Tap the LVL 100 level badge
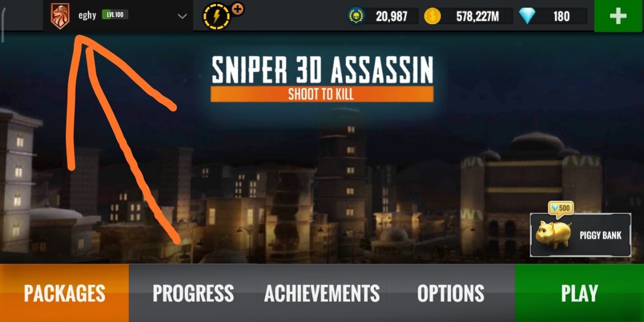The width and height of the screenshot is (644, 322). pos(115,15)
